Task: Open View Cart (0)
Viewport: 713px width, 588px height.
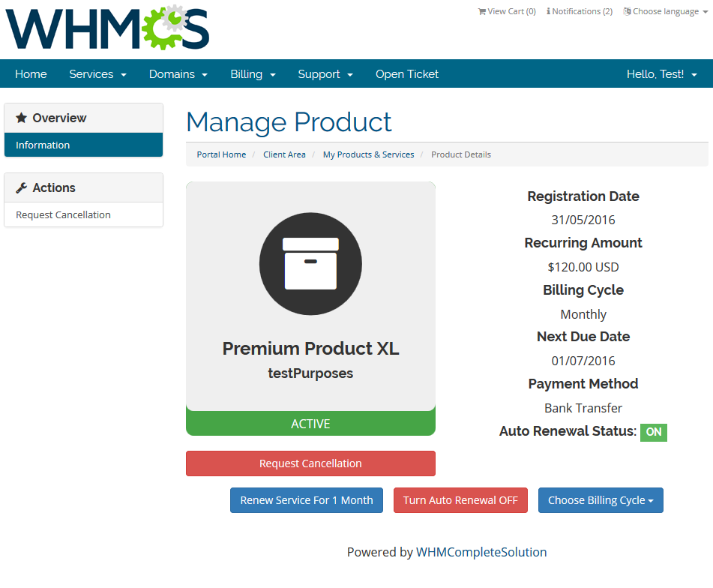Action: (x=507, y=11)
